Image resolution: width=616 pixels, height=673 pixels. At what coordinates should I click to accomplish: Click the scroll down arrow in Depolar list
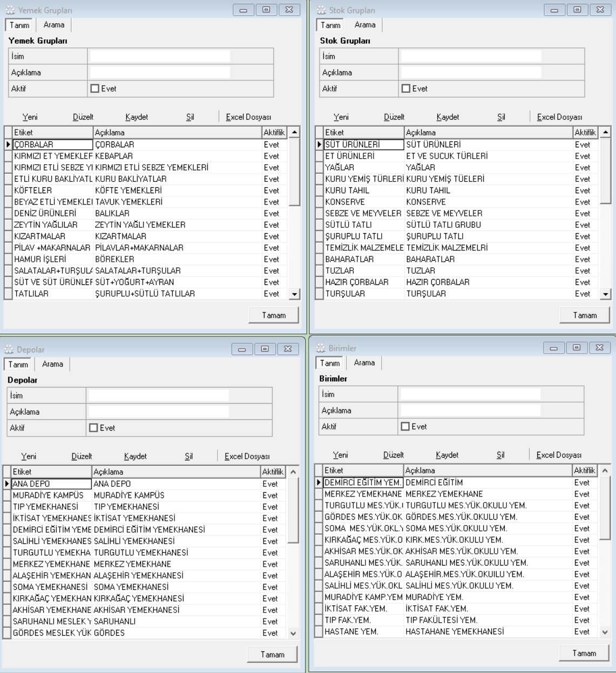pos(293,634)
